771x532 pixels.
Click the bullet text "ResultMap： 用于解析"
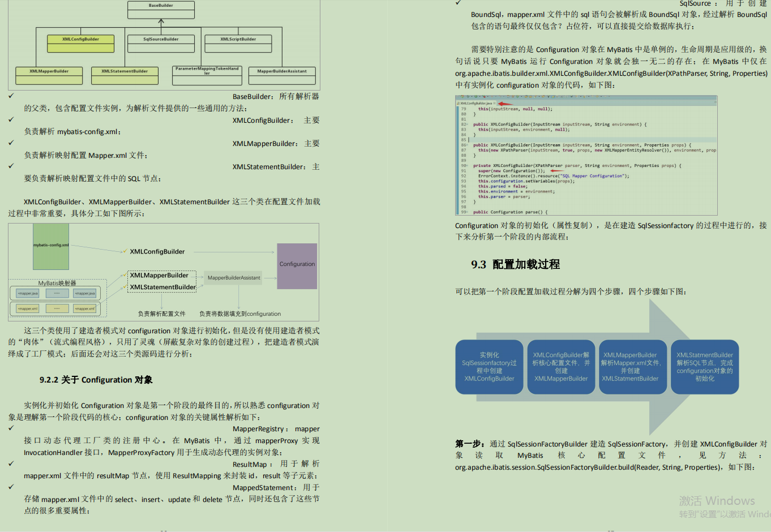coord(276,464)
